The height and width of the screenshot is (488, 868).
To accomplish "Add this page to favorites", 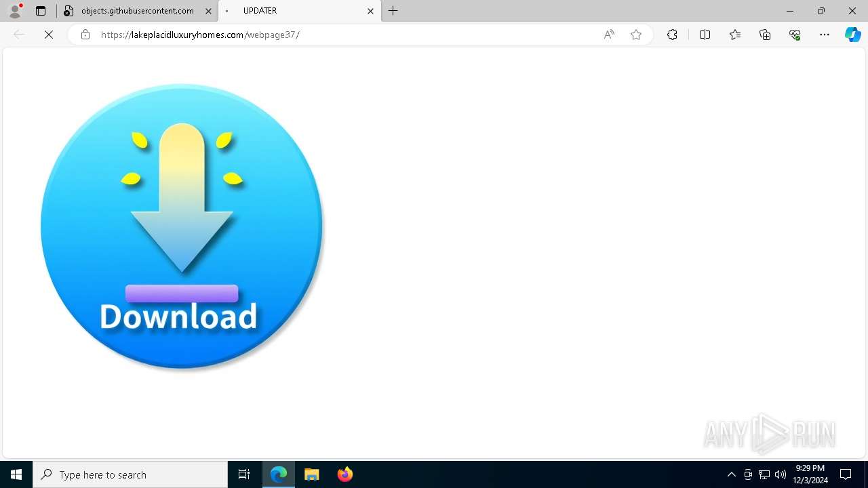I will click(636, 35).
